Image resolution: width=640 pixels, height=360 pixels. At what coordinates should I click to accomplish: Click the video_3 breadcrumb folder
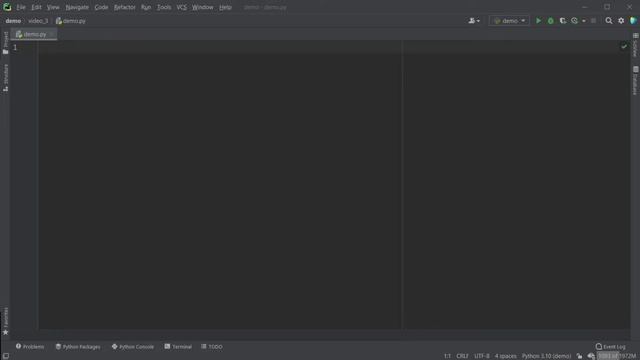pos(38,21)
